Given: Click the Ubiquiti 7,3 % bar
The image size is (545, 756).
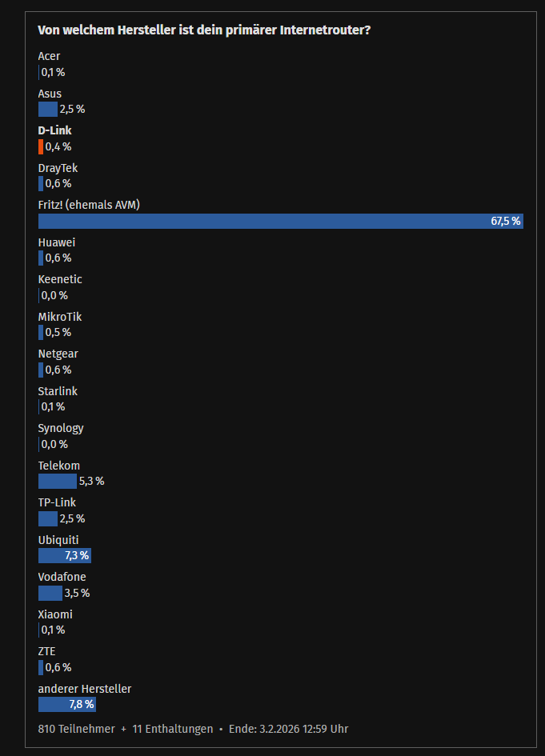Looking at the screenshot, I should tap(65, 555).
